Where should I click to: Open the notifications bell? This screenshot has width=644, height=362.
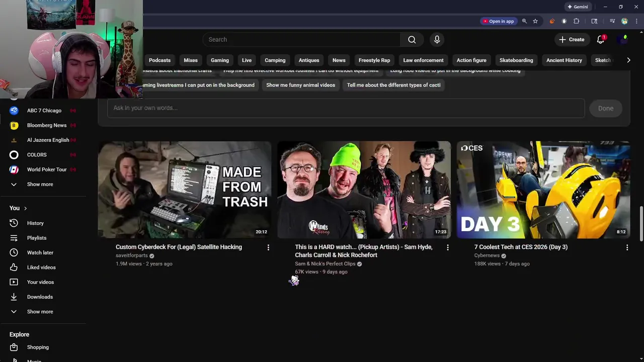coord(601,40)
